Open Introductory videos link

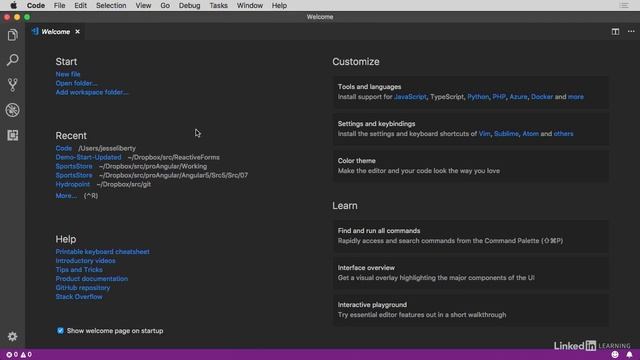click(85, 261)
